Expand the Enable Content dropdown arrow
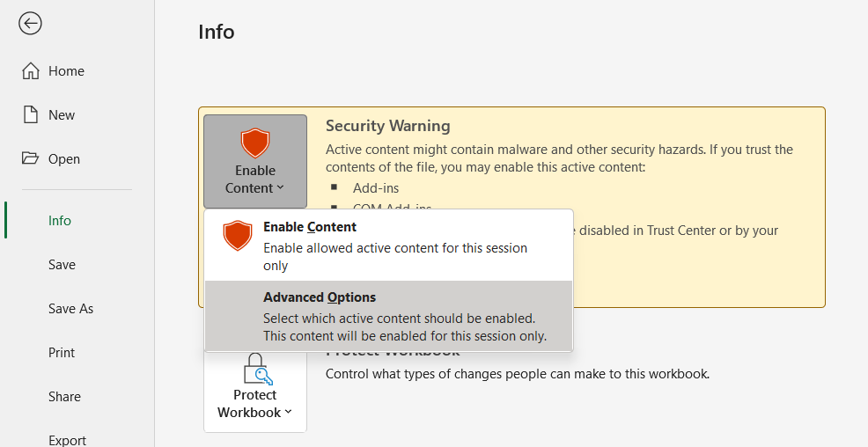This screenshot has width=868, height=447. click(281, 188)
